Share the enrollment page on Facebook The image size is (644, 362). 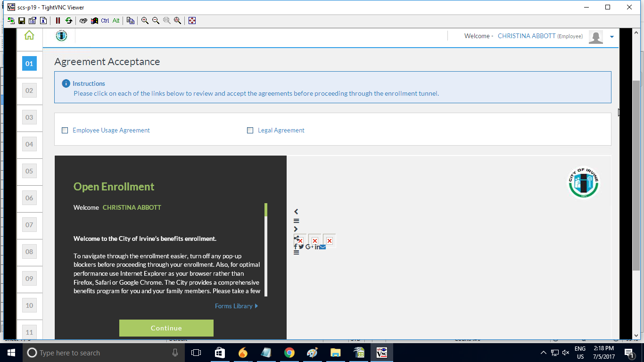point(296,246)
